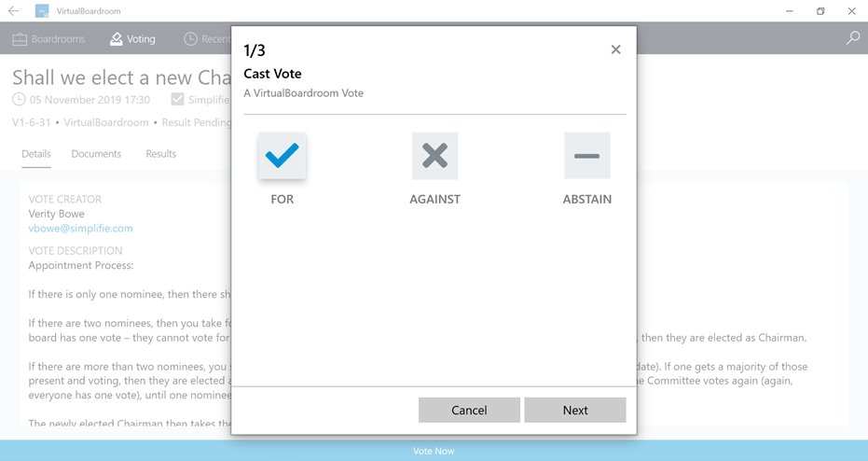This screenshot has height=461, width=868.
Task: Toggle the Simplifie checkbox
Action: click(178, 99)
